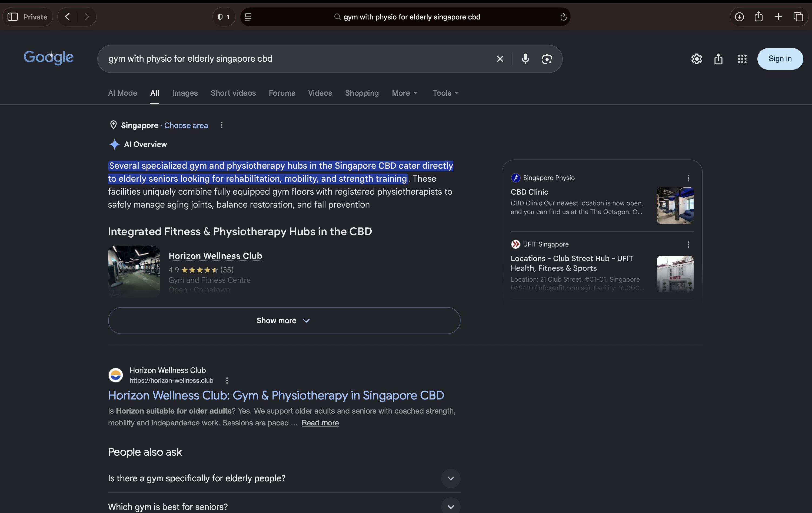Open the Google apps grid
Viewport: 812px width, 513px height.
742,59
